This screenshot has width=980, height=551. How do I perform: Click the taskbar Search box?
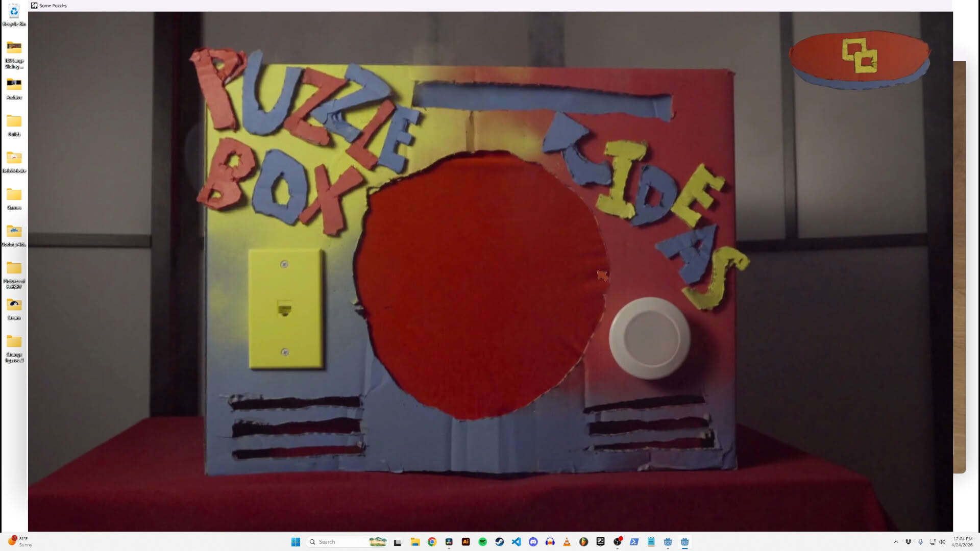(348, 542)
